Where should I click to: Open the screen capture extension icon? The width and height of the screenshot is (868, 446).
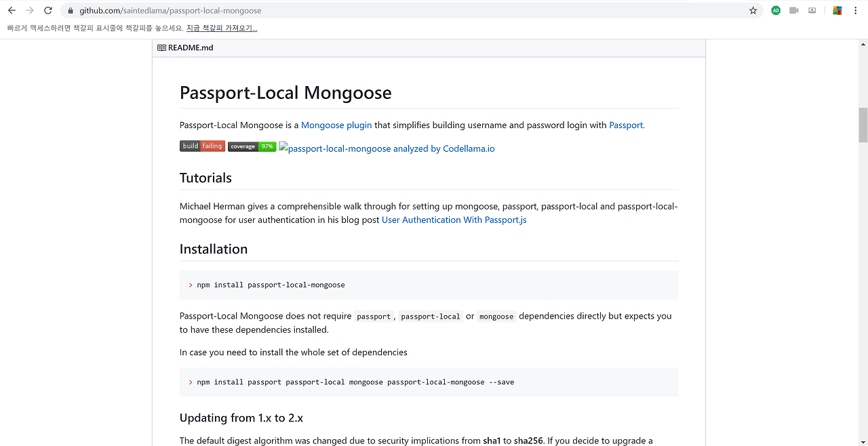[x=812, y=10]
